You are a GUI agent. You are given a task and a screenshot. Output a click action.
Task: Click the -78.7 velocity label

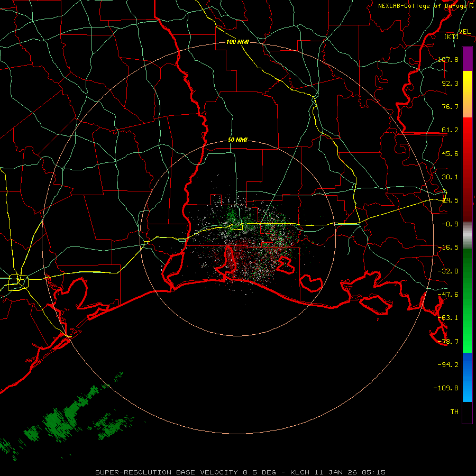click(x=448, y=342)
